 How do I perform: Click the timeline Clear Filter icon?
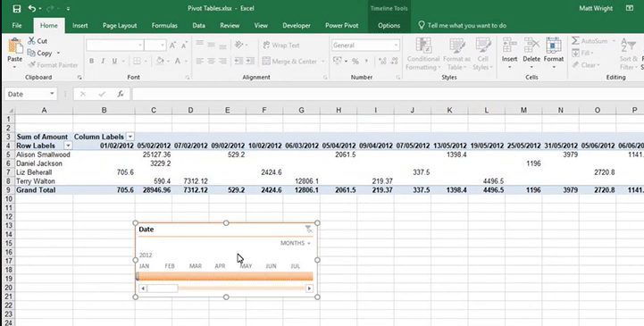308,230
